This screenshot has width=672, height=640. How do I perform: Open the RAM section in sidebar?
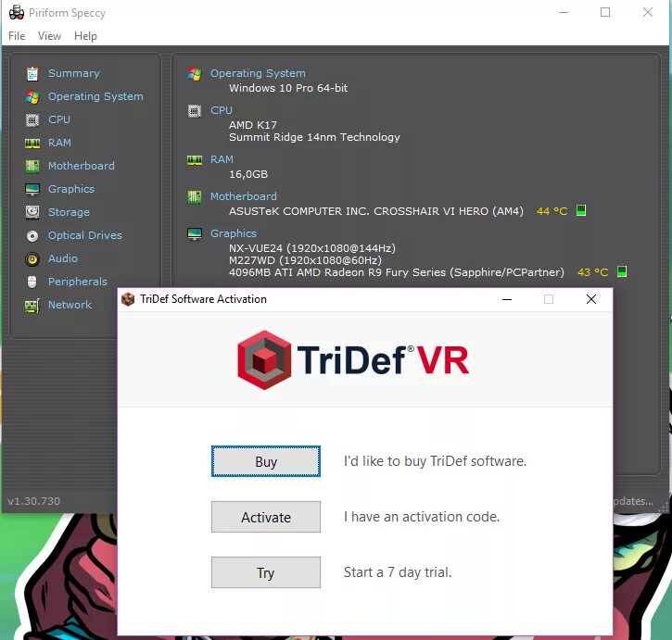59,143
